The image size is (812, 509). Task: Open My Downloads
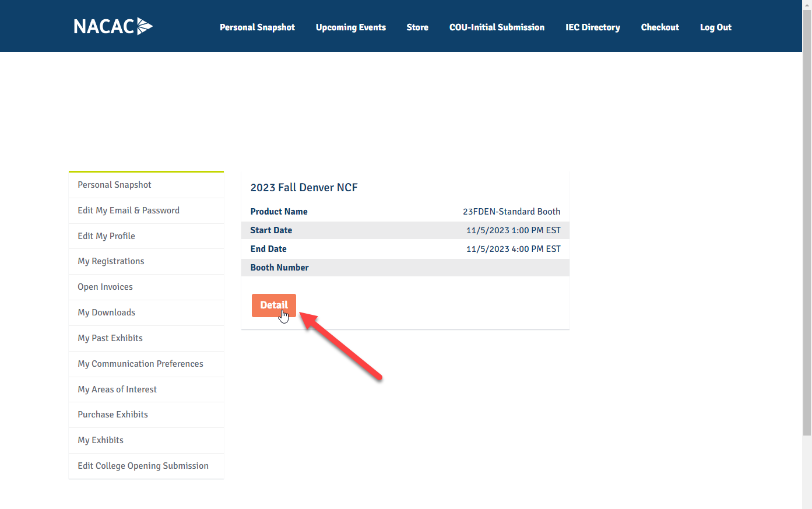coord(146,313)
